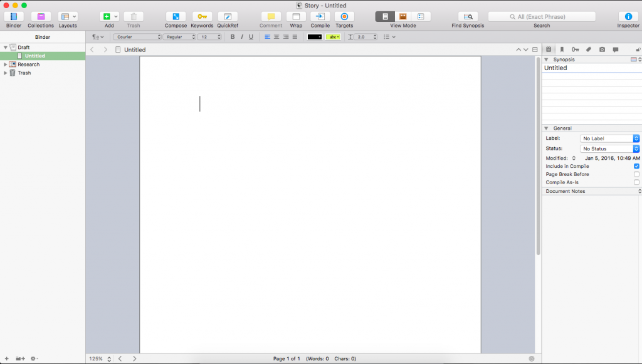Image resolution: width=642 pixels, height=364 pixels.
Task: Toggle the Binder sidebar icon
Action: [14, 17]
